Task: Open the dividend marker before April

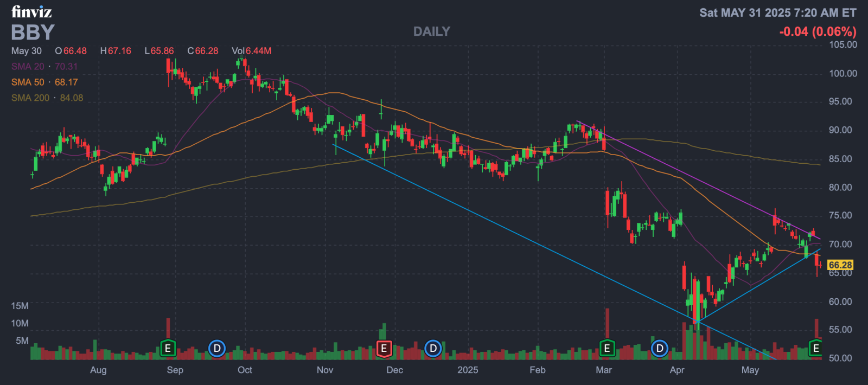Action: (660, 348)
